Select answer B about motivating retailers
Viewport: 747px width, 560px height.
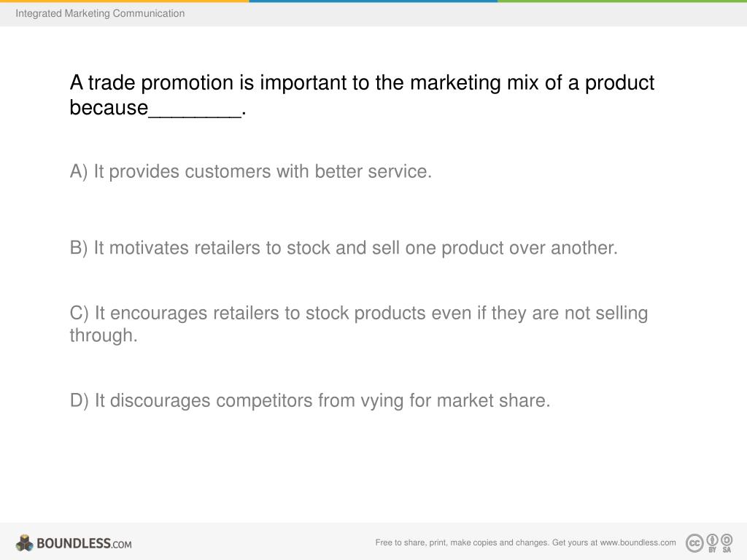pyautogui.click(x=344, y=248)
